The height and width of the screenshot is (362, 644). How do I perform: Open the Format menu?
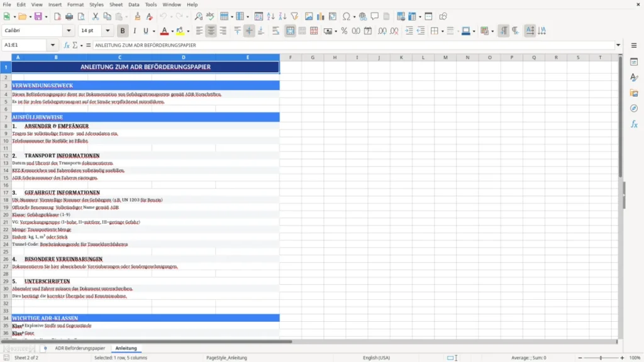(x=75, y=4)
